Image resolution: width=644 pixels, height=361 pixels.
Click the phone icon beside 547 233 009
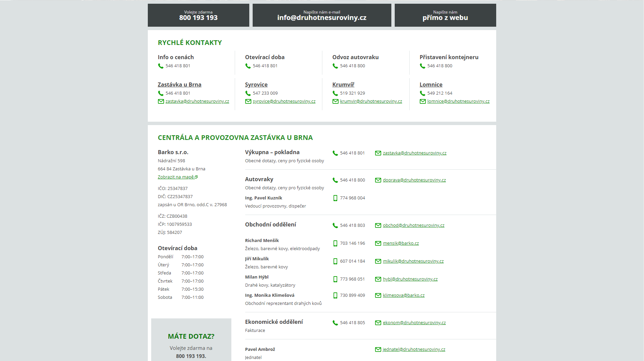(x=248, y=93)
